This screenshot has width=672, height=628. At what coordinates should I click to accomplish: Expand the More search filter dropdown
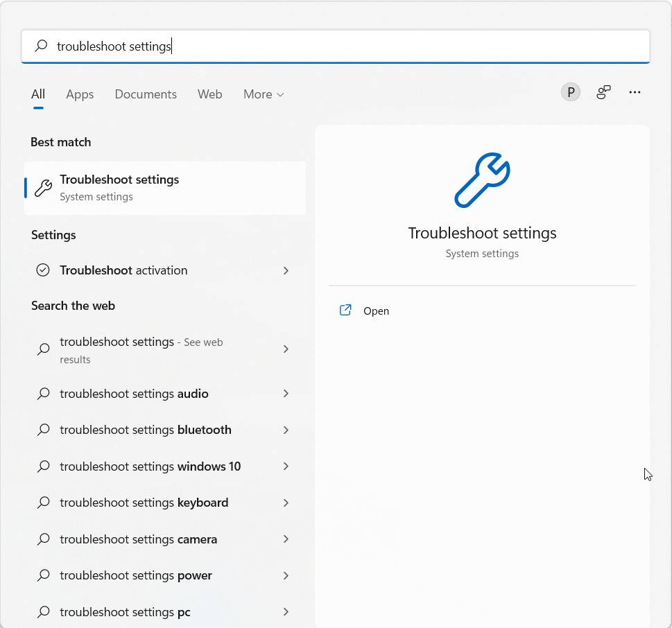point(263,94)
